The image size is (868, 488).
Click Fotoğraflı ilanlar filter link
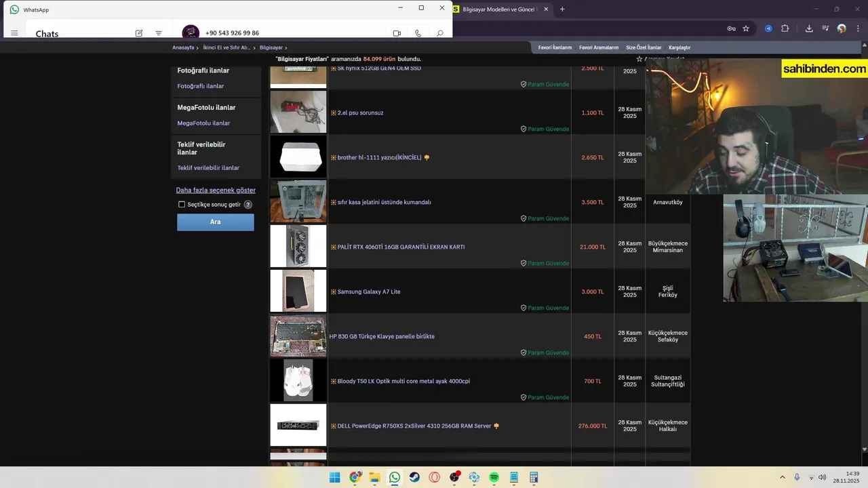[x=201, y=86]
